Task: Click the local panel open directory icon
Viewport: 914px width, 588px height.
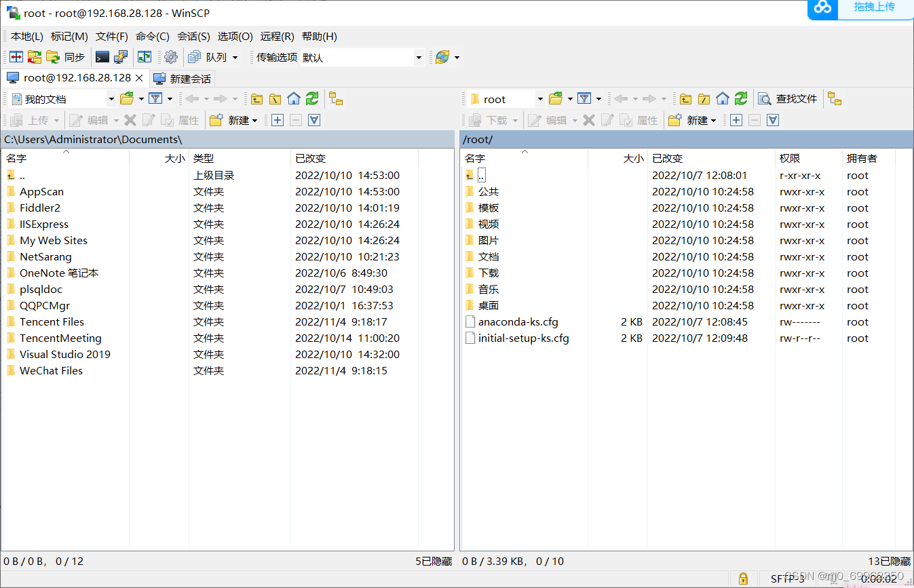Action: (x=127, y=99)
